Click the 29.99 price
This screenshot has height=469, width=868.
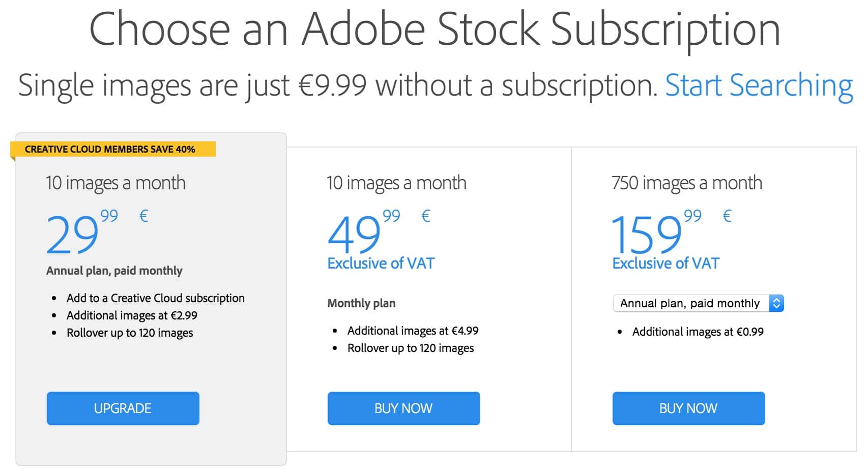pyautogui.click(x=82, y=232)
